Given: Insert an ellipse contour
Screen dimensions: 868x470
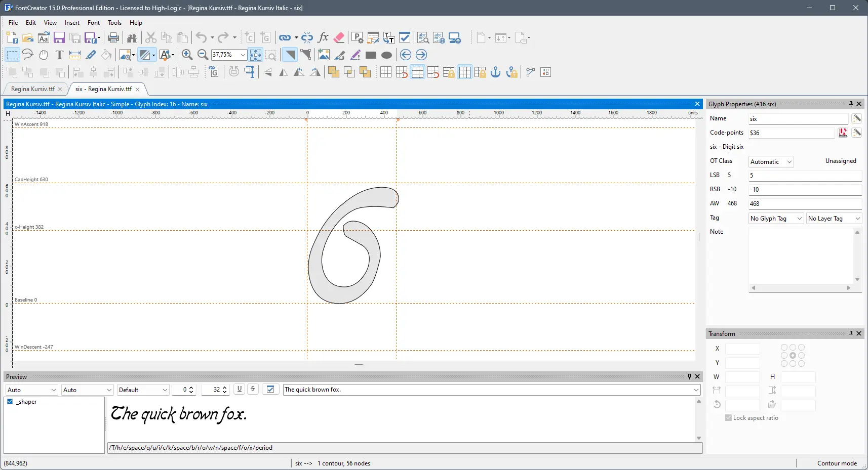Looking at the screenshot, I should pos(387,55).
